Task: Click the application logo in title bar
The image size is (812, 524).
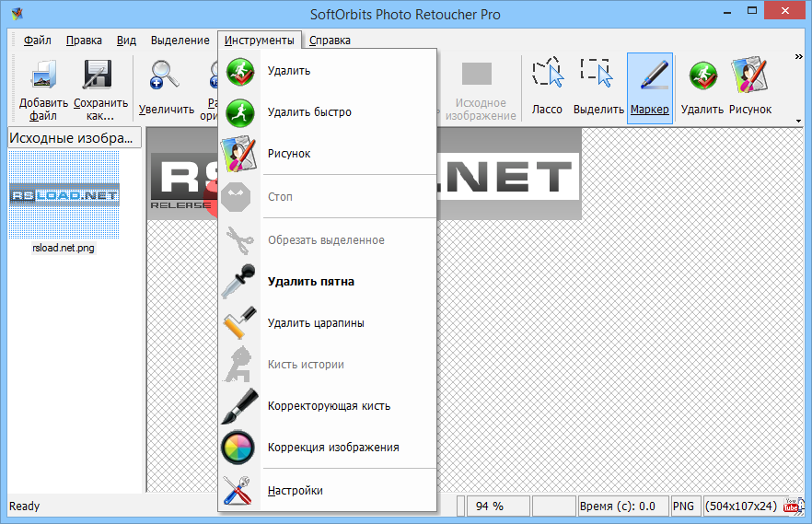Action: point(17,14)
